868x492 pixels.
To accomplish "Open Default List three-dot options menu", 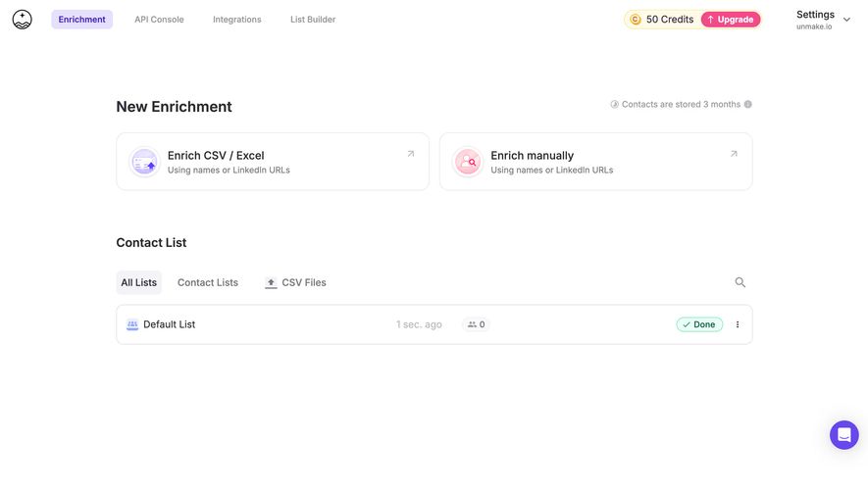I will (x=738, y=324).
